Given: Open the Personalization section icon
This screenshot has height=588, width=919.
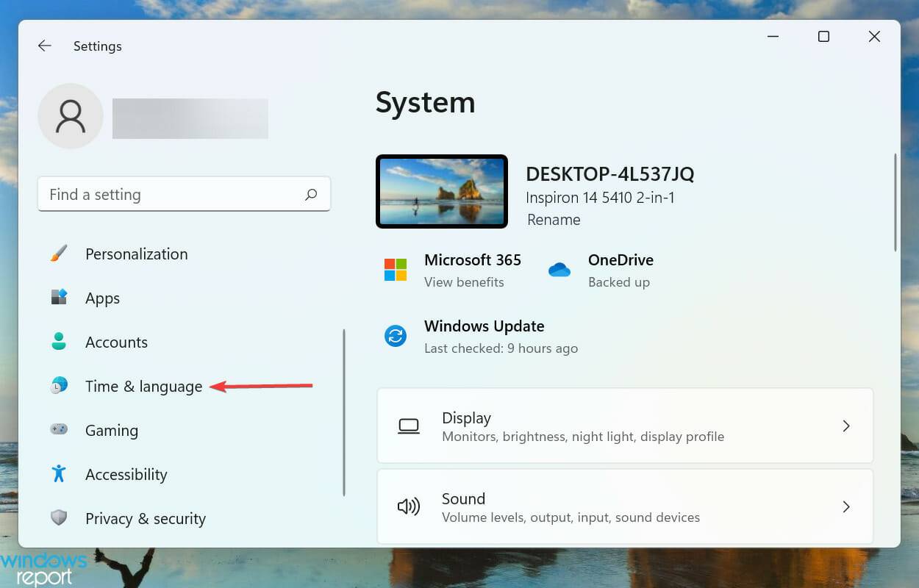Looking at the screenshot, I should [58, 254].
